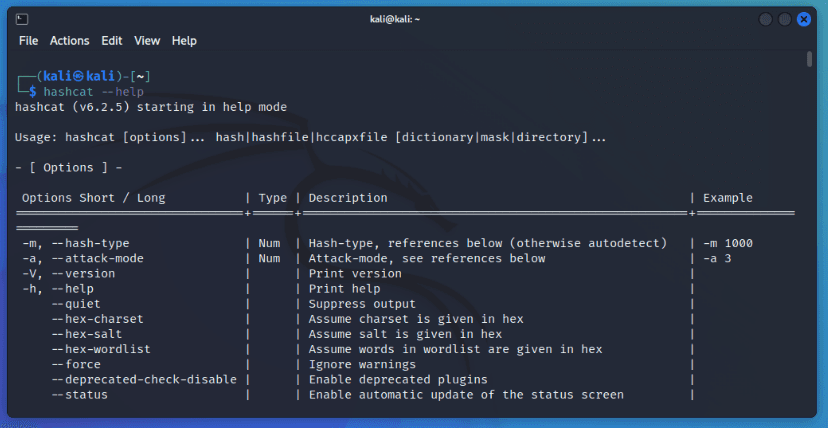Click 'Enable deprecated plugins' description

click(x=398, y=380)
